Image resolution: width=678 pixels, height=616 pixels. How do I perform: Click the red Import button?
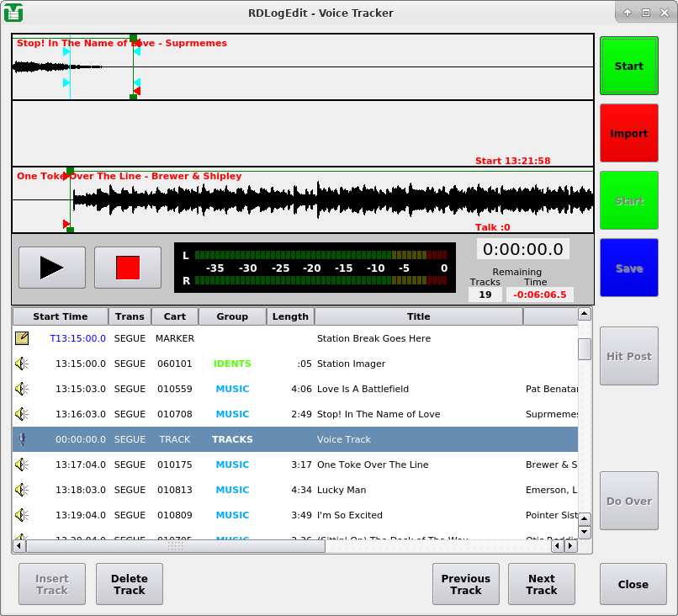click(x=628, y=133)
